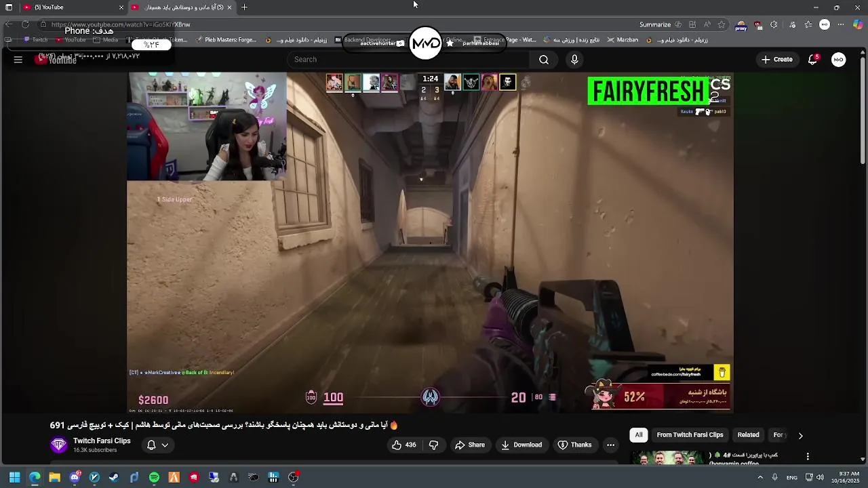Open the Copilot sidebar icon

point(858,24)
